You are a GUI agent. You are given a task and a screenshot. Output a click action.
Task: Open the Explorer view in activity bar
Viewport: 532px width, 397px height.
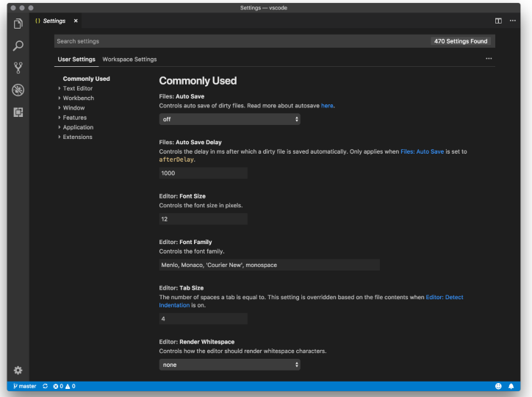tap(18, 24)
